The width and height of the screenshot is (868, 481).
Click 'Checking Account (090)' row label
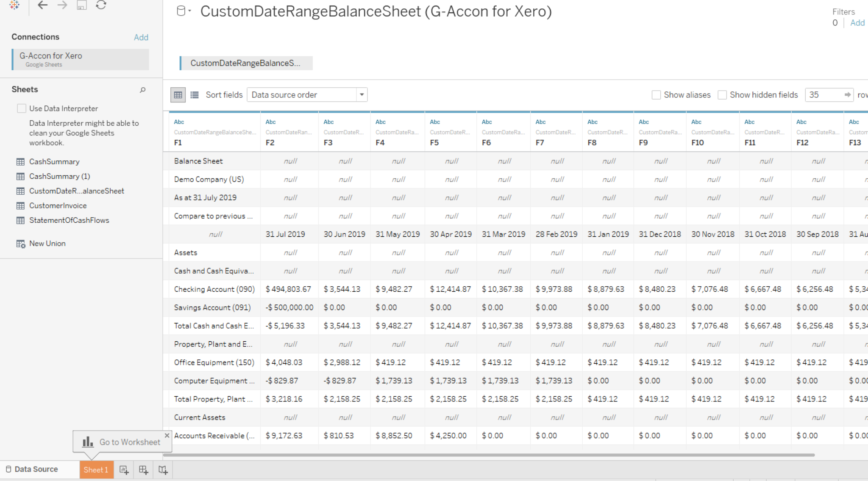(x=214, y=289)
